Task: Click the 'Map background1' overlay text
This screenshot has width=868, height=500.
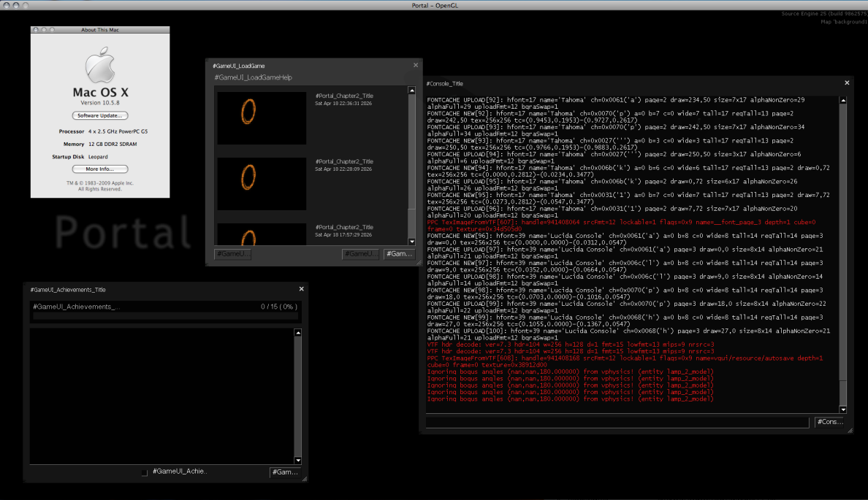Action: tap(844, 22)
